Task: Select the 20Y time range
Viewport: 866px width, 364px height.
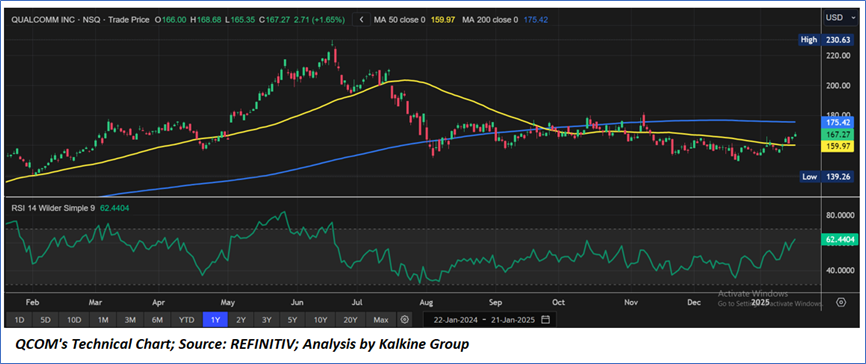Action: 351,319
